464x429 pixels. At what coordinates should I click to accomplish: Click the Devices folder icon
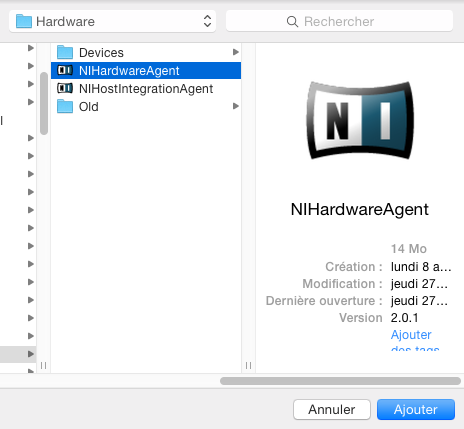click(65, 52)
